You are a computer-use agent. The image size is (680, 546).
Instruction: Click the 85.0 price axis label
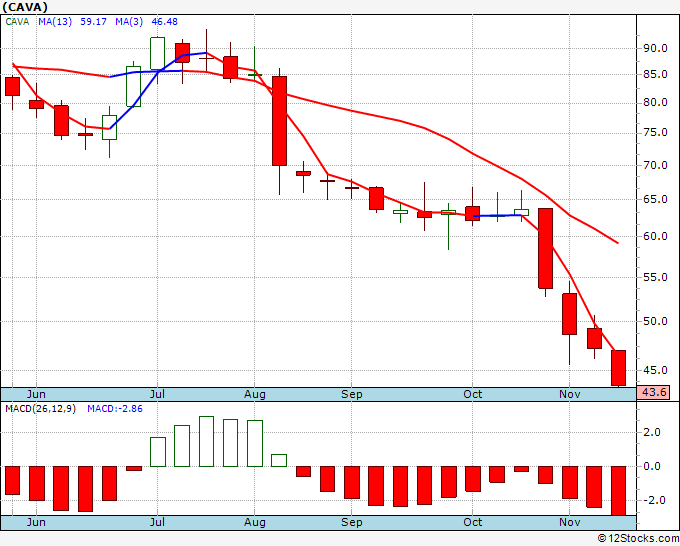click(x=655, y=75)
